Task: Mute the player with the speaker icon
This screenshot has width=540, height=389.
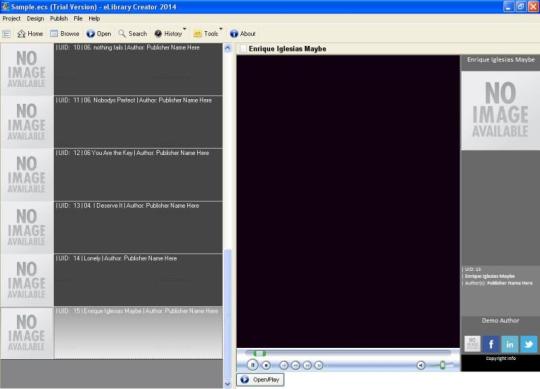Action: pos(421,365)
